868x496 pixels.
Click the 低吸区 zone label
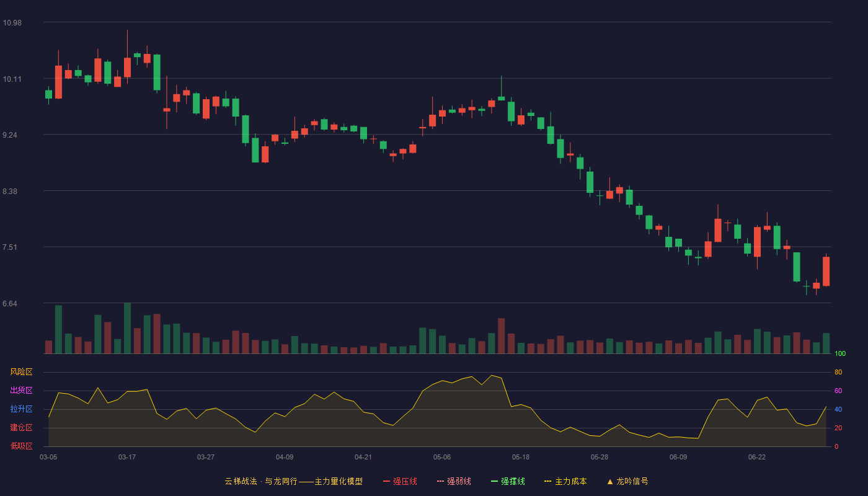tap(21, 446)
